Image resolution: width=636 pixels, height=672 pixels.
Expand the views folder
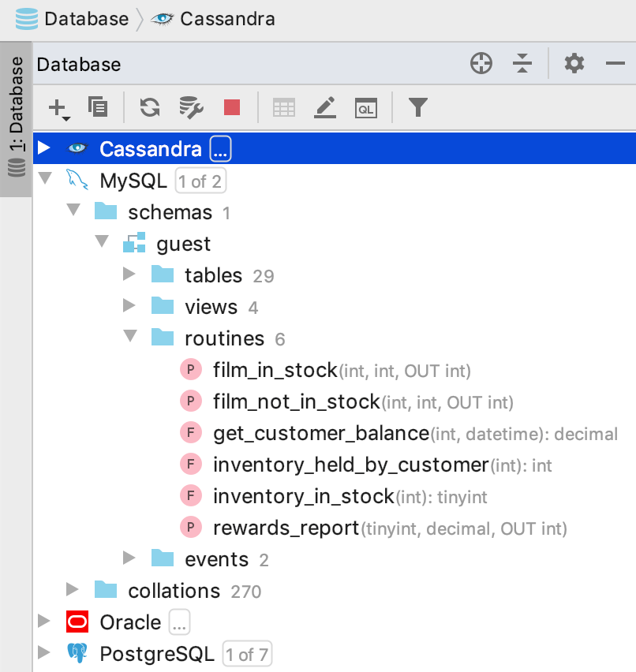[129, 305]
